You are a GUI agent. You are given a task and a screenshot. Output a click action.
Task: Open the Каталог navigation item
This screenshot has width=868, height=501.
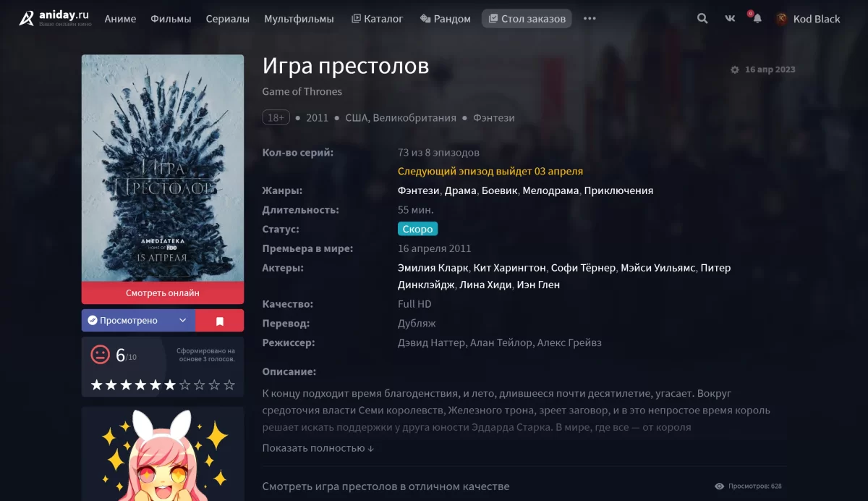click(378, 19)
